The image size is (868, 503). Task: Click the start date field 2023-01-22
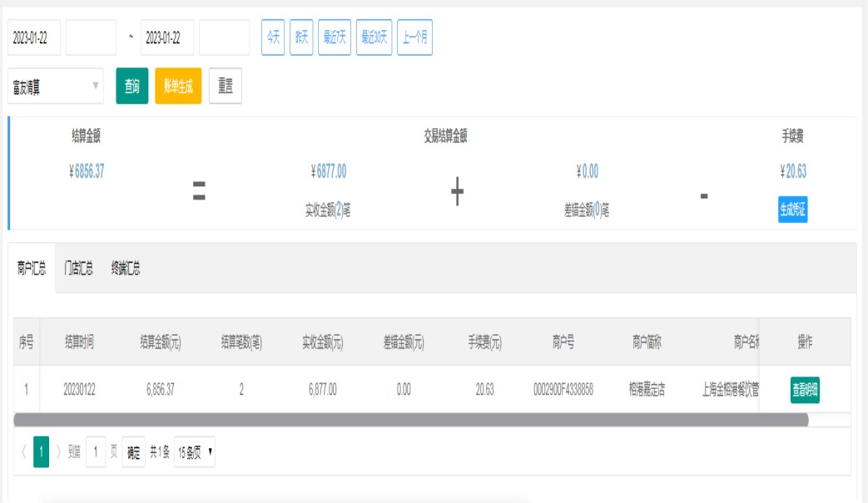click(x=34, y=38)
